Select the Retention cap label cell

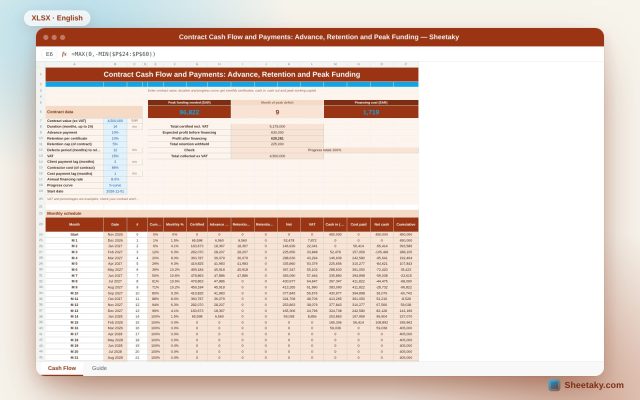(74, 144)
